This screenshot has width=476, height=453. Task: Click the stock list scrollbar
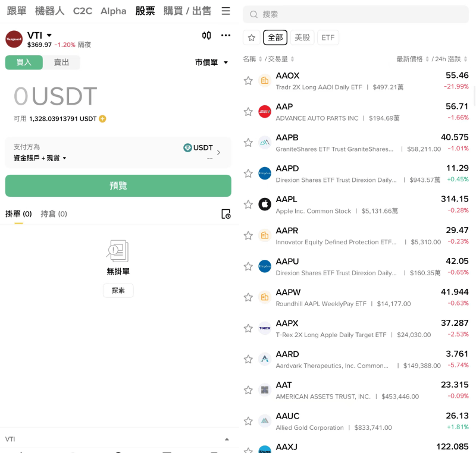pyautogui.click(x=474, y=96)
